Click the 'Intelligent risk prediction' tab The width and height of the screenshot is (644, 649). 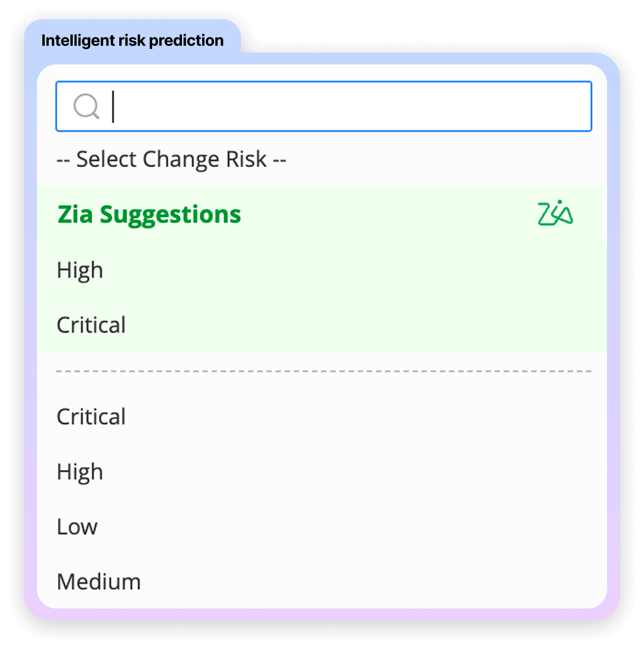click(132, 40)
